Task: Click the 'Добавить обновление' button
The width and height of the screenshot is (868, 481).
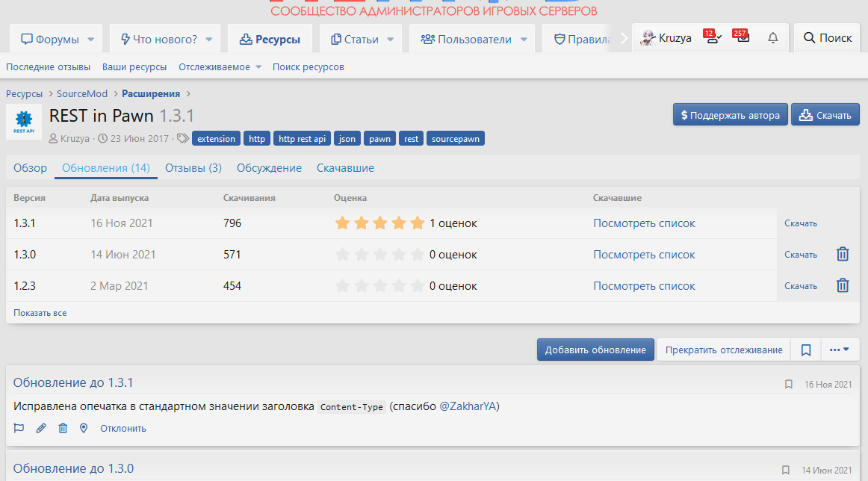Action: tap(595, 350)
